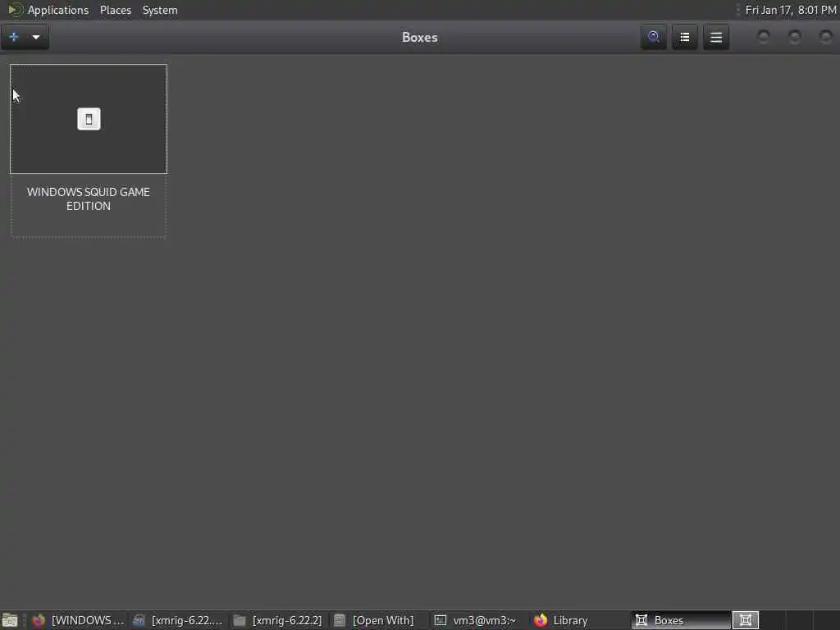
Task: Close the Boxes window
Action: [x=825, y=37]
